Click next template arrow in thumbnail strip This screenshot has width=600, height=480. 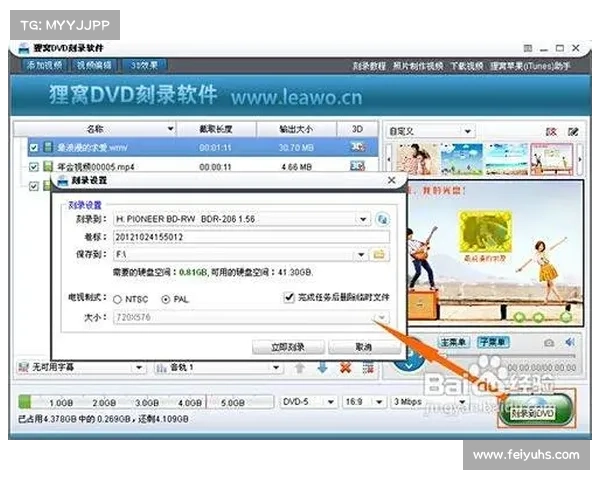[x=580, y=159]
